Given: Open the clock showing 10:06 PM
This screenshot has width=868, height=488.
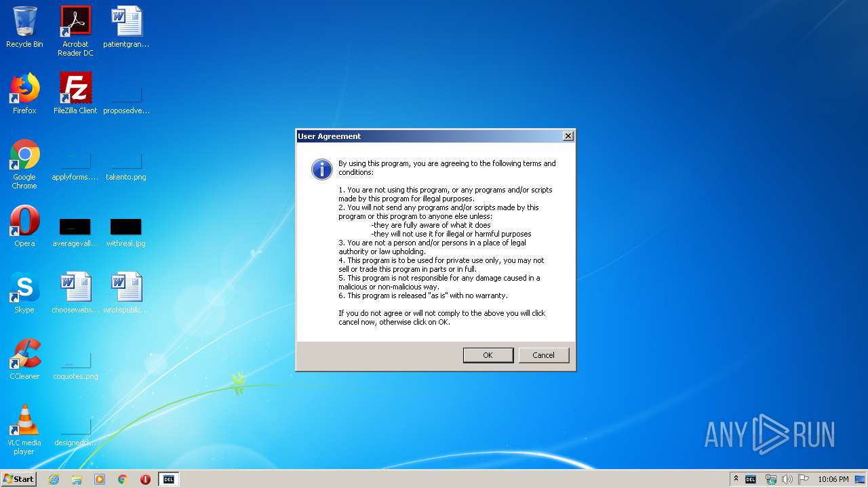Looking at the screenshot, I should coord(833,479).
